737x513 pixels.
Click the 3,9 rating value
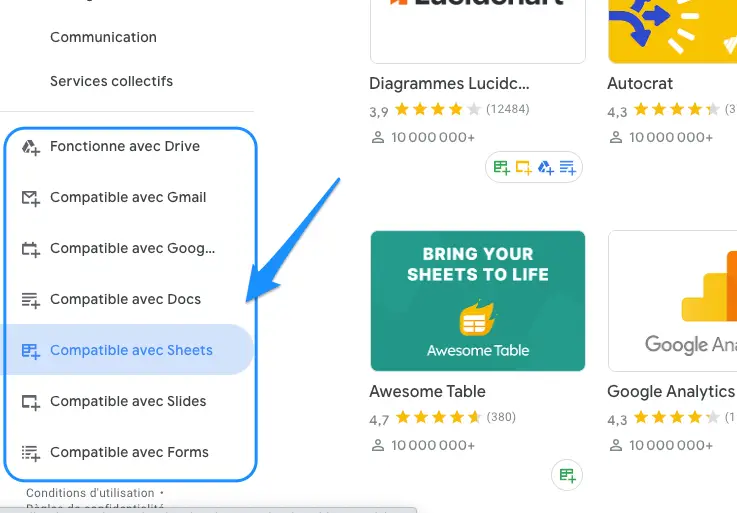coord(379,112)
